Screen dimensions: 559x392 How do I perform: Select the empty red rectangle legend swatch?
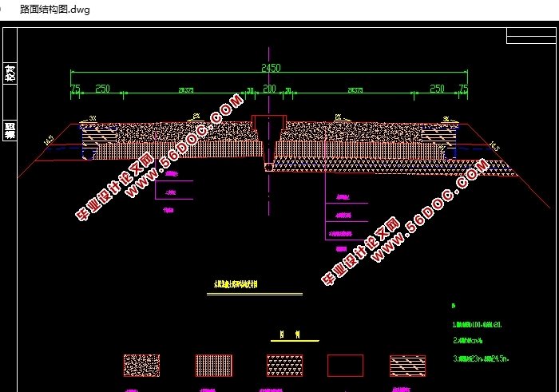coord(346,366)
